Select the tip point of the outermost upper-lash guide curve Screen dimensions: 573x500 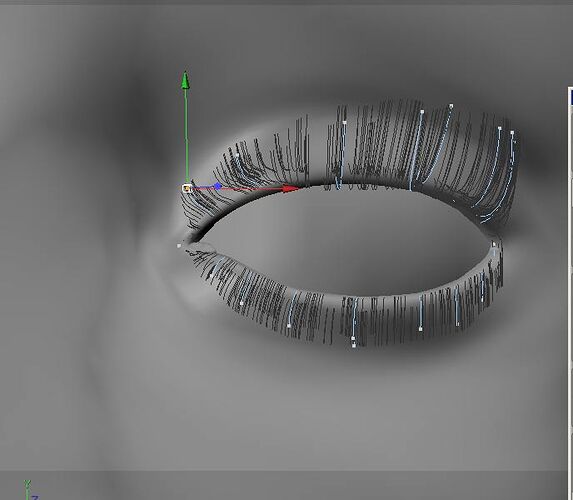[512, 133]
